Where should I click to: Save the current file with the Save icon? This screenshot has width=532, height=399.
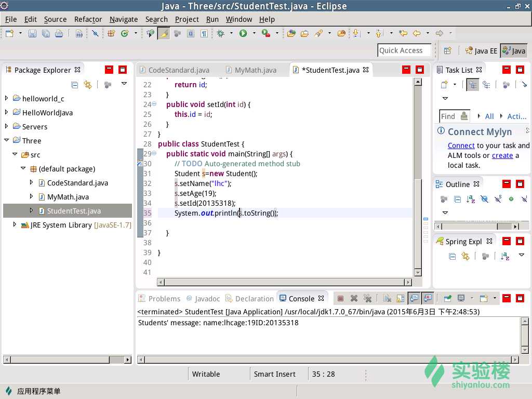(32, 33)
